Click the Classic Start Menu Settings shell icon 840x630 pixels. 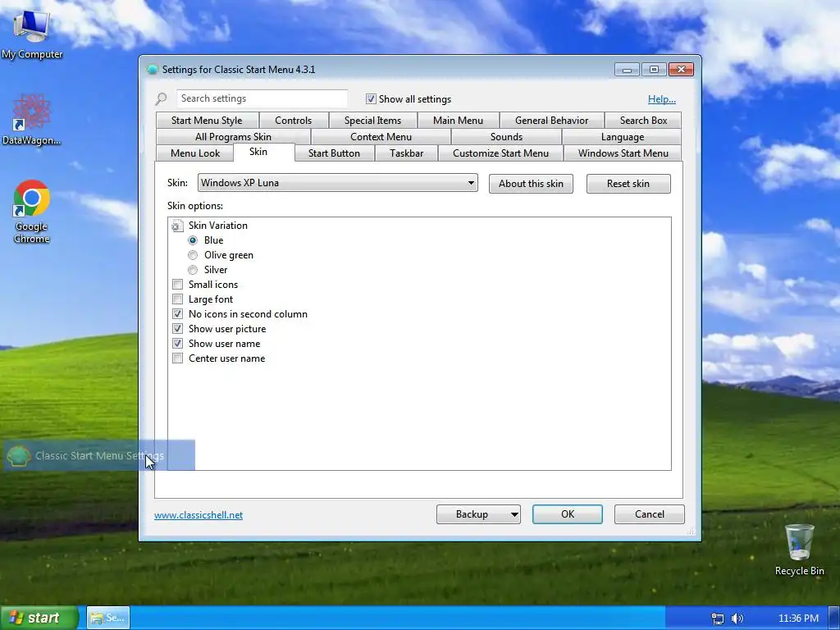click(x=19, y=456)
